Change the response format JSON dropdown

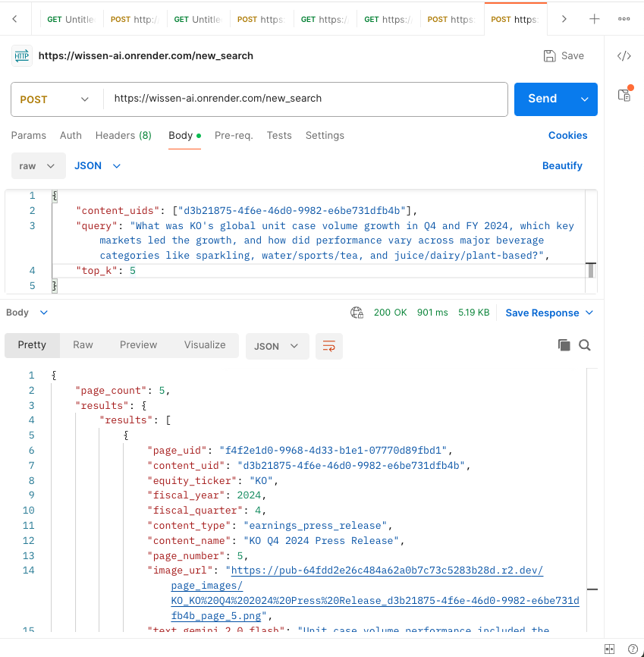click(277, 346)
